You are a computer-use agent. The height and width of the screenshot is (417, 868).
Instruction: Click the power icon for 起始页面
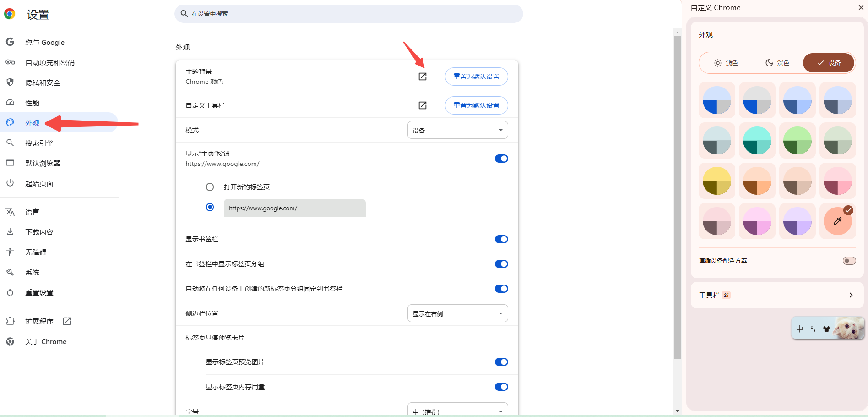(x=10, y=183)
